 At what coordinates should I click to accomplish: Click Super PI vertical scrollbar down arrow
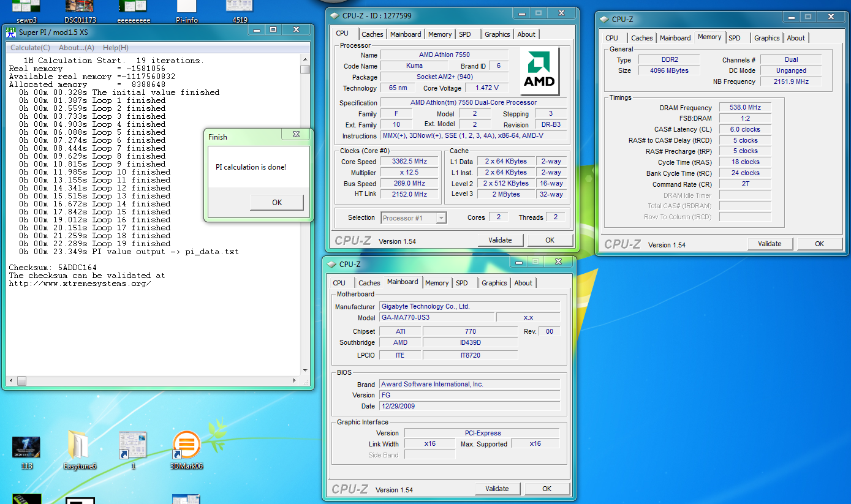305,370
